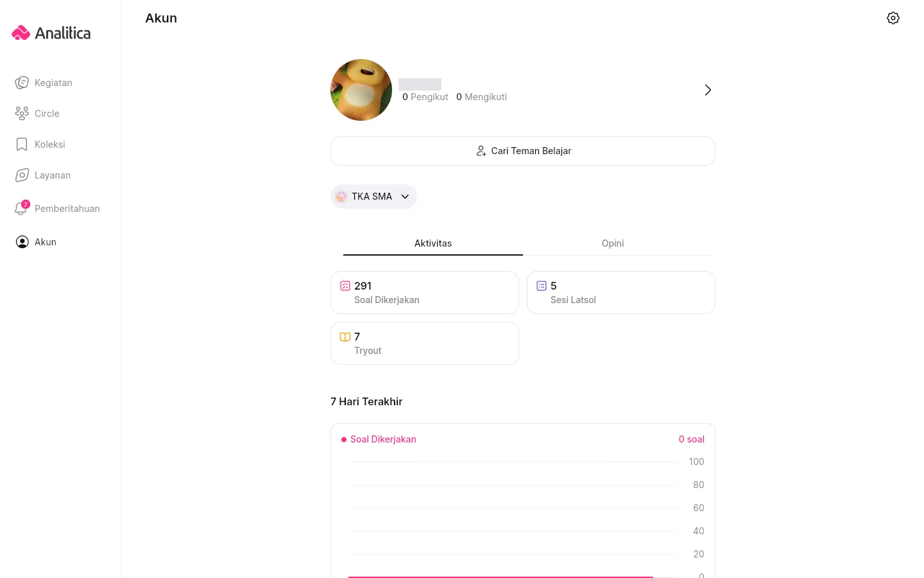The height and width of the screenshot is (578, 924).
Task: Toggle Soal Dikerjakan chart legend
Action: click(379, 439)
